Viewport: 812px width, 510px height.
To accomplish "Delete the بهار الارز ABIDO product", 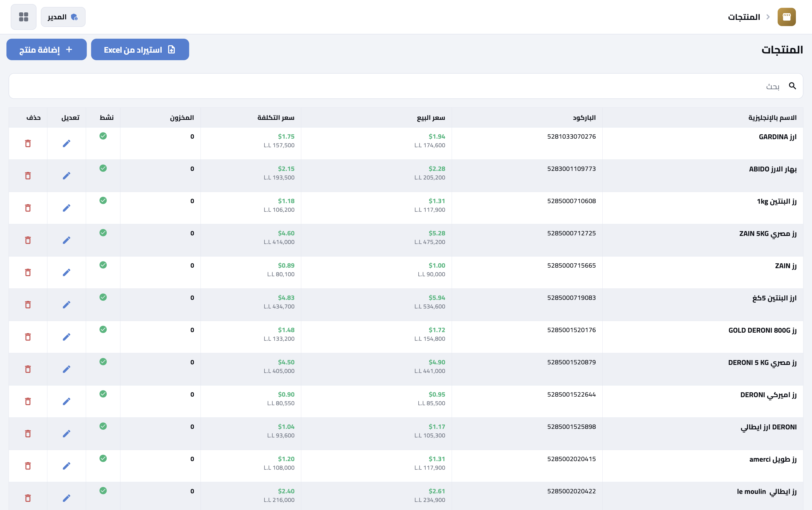I will click(x=28, y=176).
